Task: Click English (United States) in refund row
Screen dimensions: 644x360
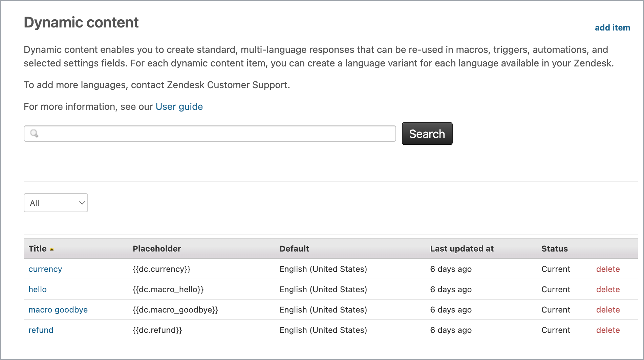Action: 323,330
